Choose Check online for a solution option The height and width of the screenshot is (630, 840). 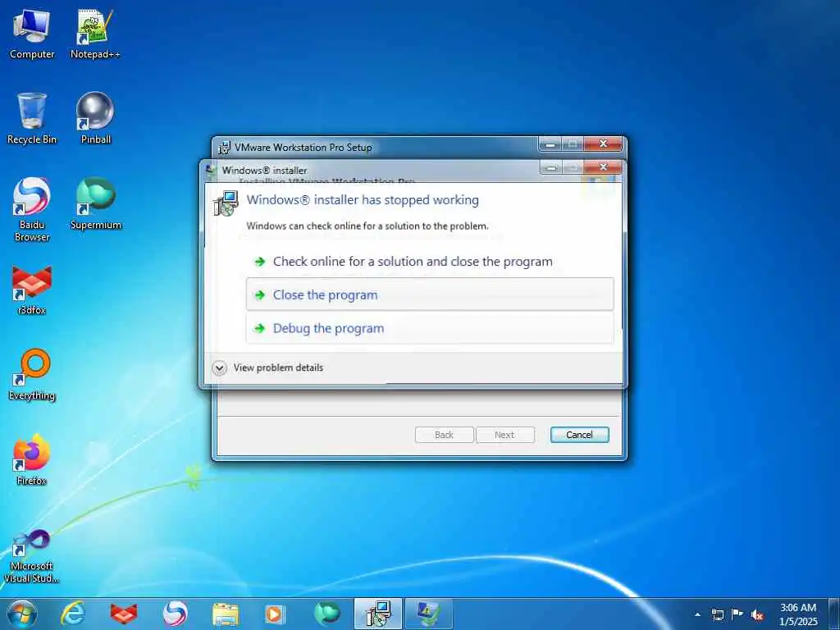(430, 262)
